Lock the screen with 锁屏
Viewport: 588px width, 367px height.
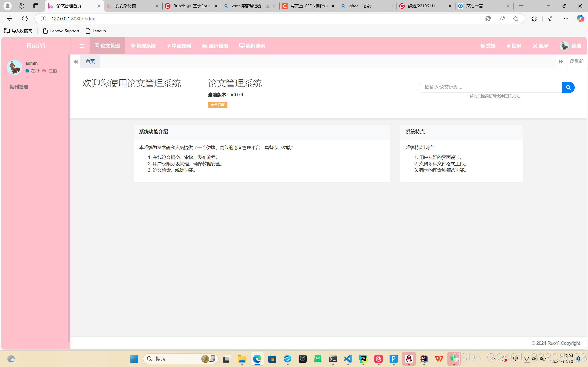[x=514, y=46]
